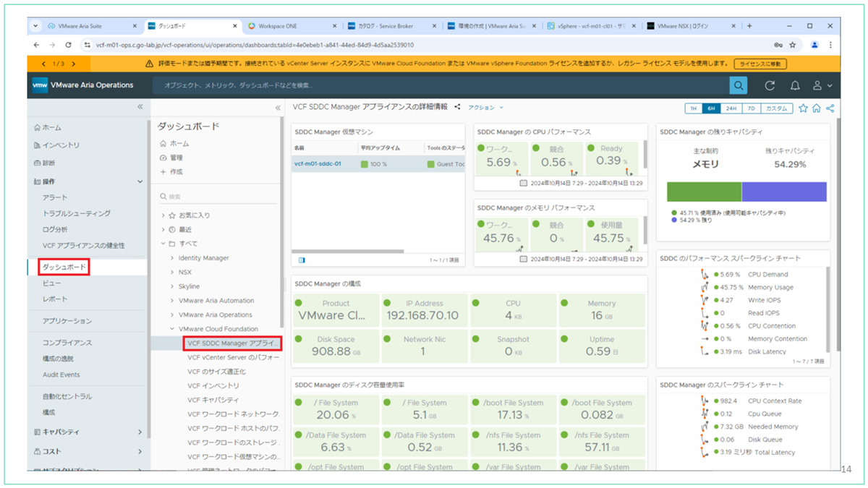Click the vmw VMware logo
The height and width of the screenshot is (488, 868).
[41, 85]
